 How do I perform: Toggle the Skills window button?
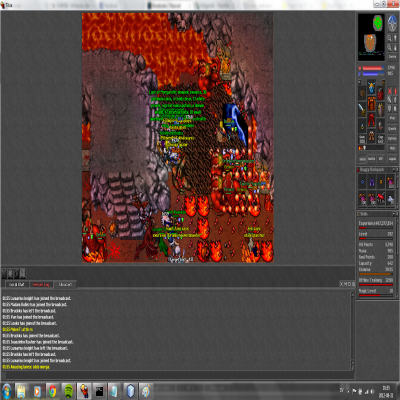(x=362, y=159)
